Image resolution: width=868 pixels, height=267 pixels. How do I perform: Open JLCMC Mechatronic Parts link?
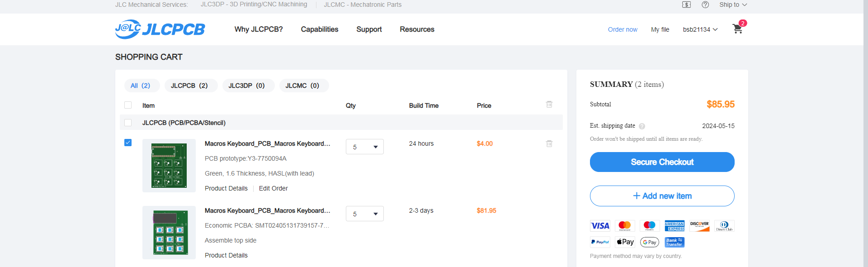point(363,5)
